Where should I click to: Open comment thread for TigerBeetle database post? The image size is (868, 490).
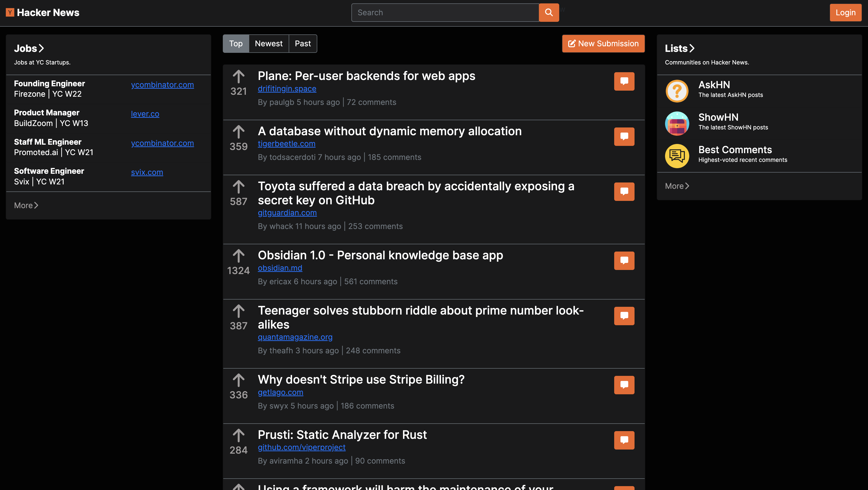[624, 136]
